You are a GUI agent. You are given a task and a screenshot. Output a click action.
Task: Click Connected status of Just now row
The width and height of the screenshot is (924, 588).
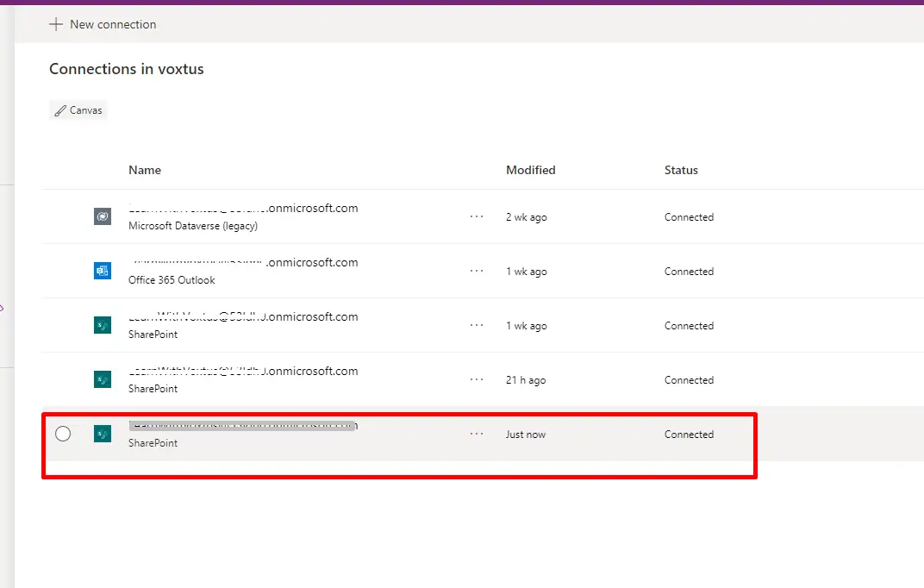pyautogui.click(x=689, y=435)
